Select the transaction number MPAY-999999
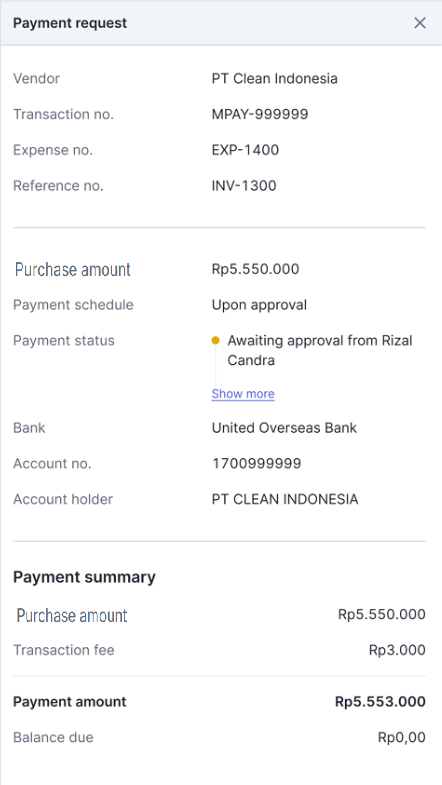The image size is (442, 785). point(260,115)
